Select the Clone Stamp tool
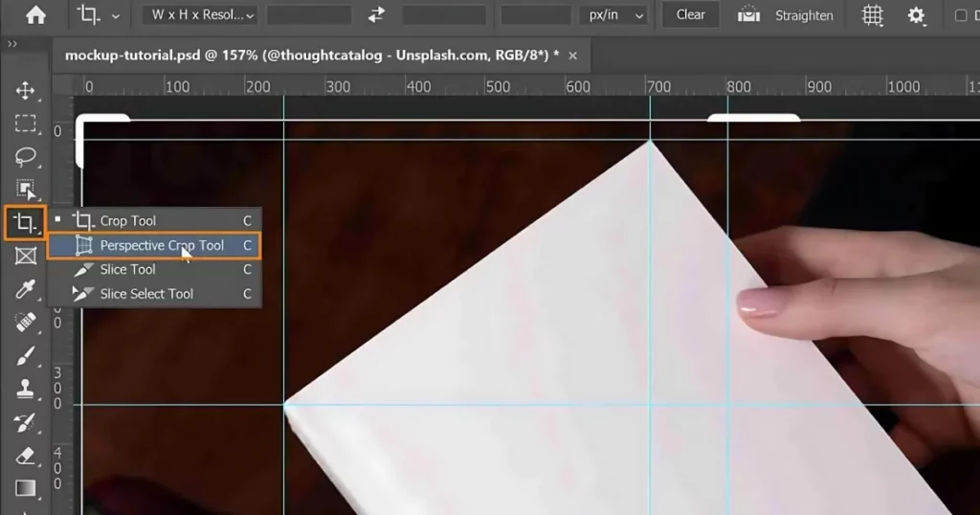 click(x=25, y=389)
